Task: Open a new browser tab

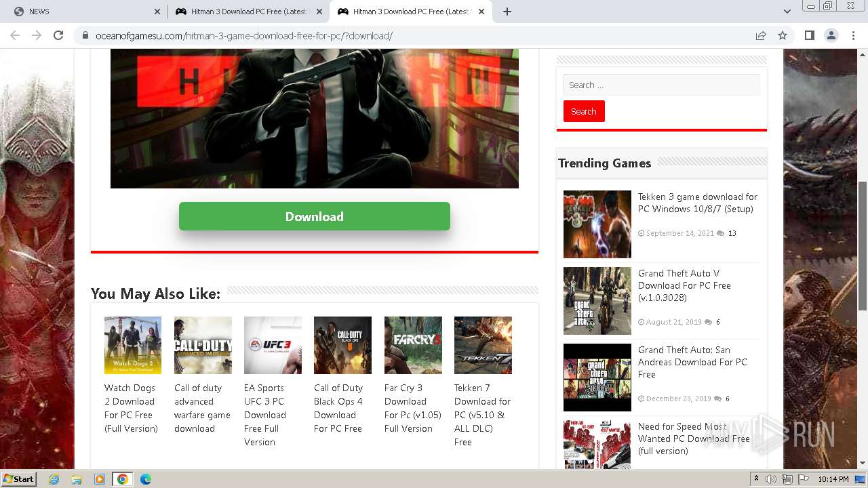Action: click(x=507, y=12)
